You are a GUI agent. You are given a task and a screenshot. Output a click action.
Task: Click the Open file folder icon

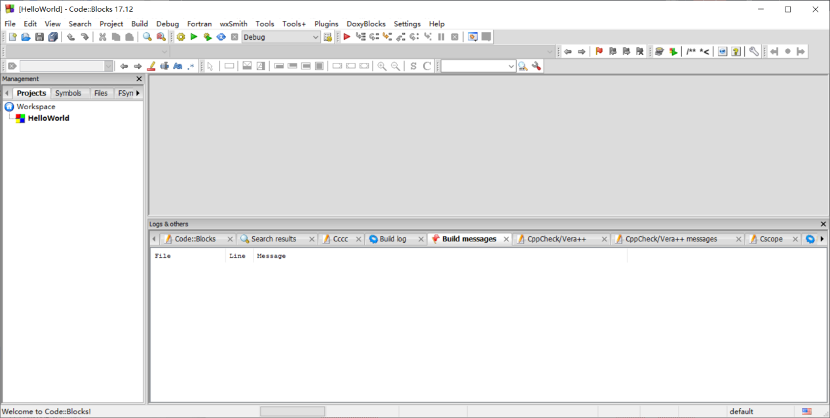[26, 37]
